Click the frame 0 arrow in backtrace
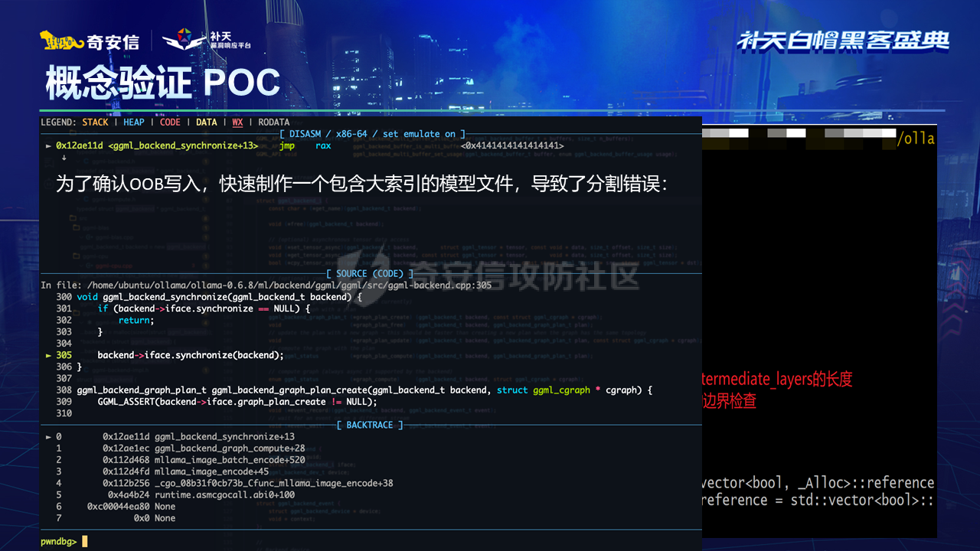980x551 pixels. [x=49, y=437]
